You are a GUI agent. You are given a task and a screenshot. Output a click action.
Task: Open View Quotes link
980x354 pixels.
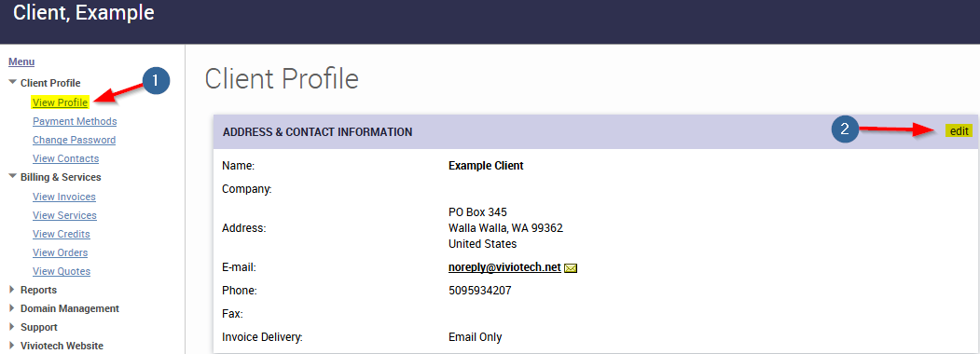click(x=62, y=272)
